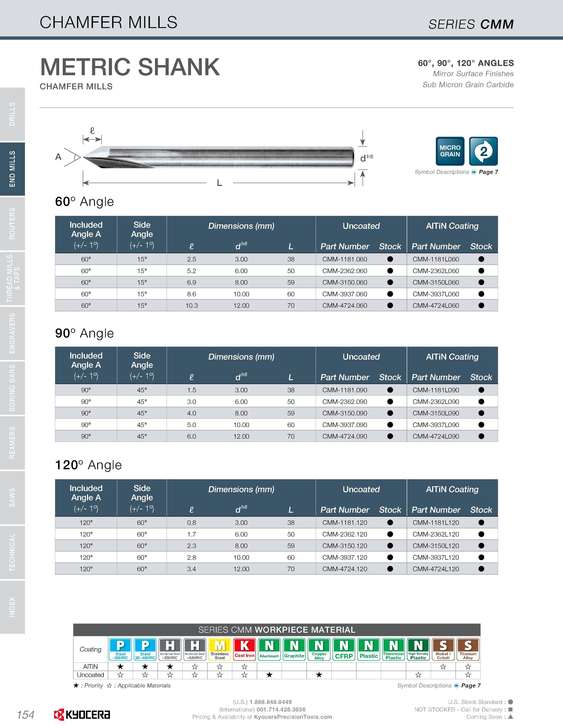Image resolution: width=563 pixels, height=728 pixels.
Task: Click the Uncoated priority star under Aluminum
Action: [270, 675]
